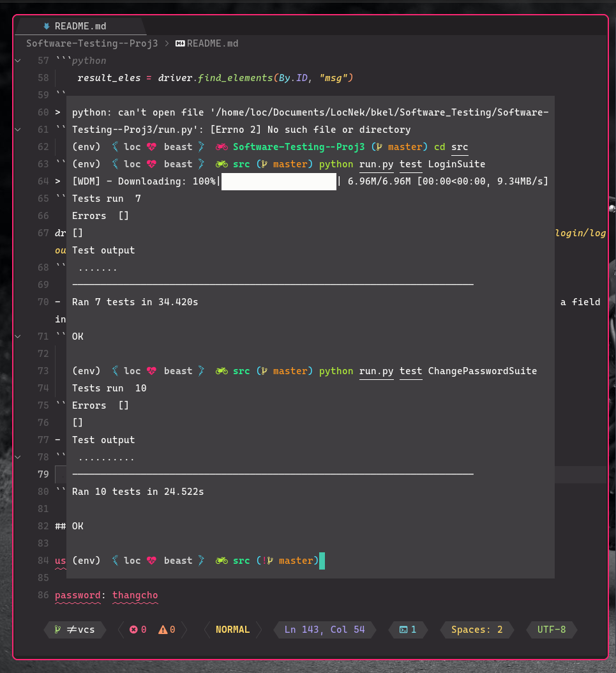The image size is (616, 673).
Task: Collapse the fold at line 78
Action: [x=18, y=457]
